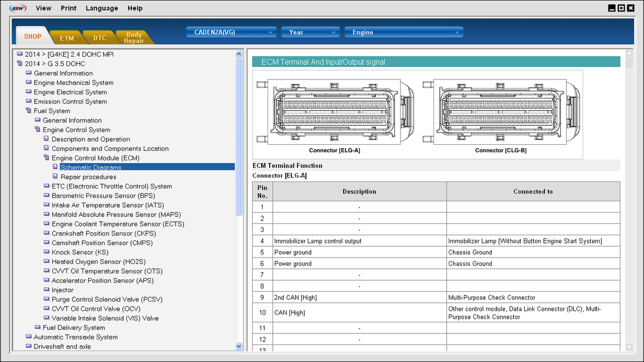Click book icon beside Heated Oxygen Sensor (HO2S)
This screenshot has width=644, height=362.
47,261
